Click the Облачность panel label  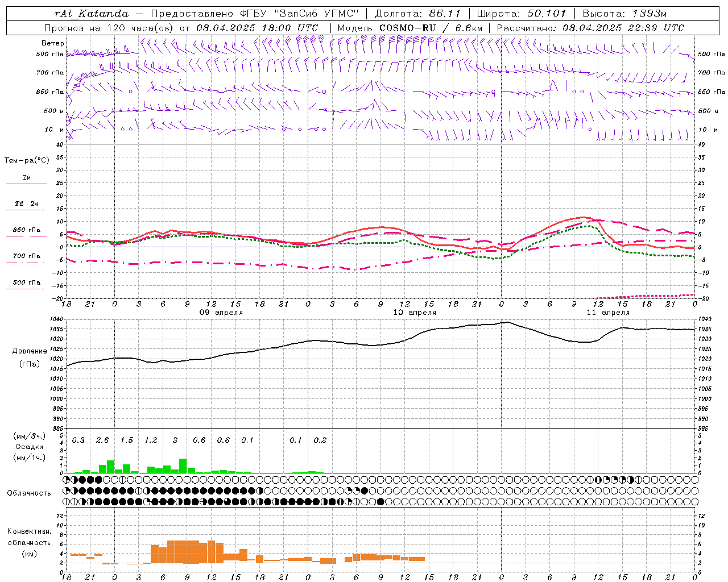click(29, 493)
